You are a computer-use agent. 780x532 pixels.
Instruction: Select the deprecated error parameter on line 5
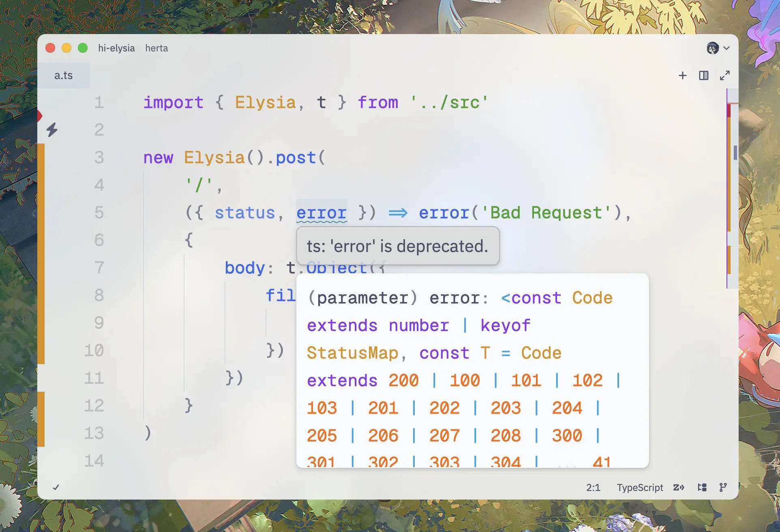[x=321, y=212]
